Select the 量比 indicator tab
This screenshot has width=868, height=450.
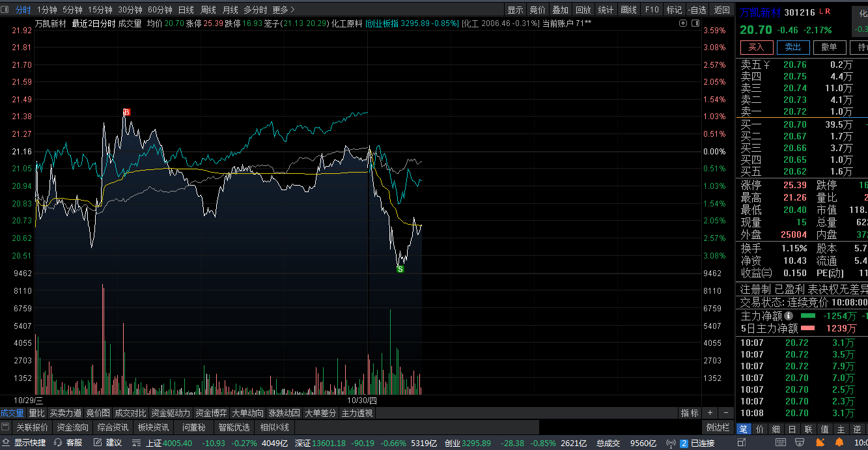point(37,413)
